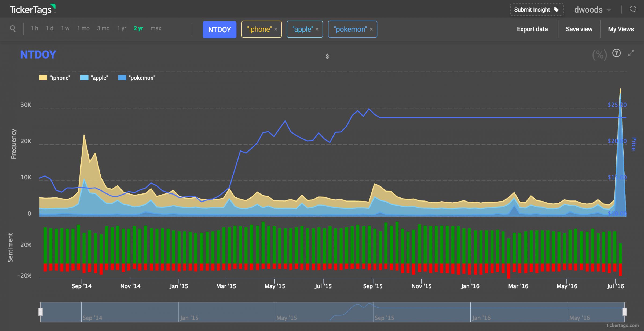
Task: Open the dwoods user dropdown
Action: [x=592, y=10]
